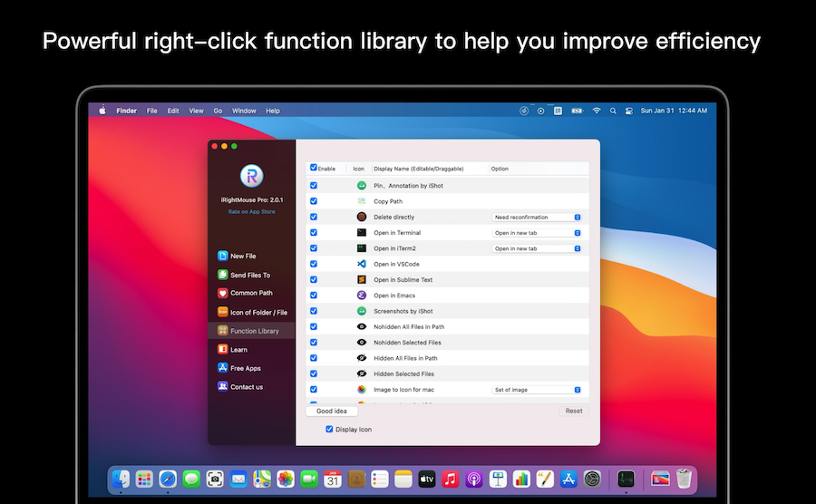Click the Reset button
The width and height of the screenshot is (816, 504).
click(x=574, y=411)
